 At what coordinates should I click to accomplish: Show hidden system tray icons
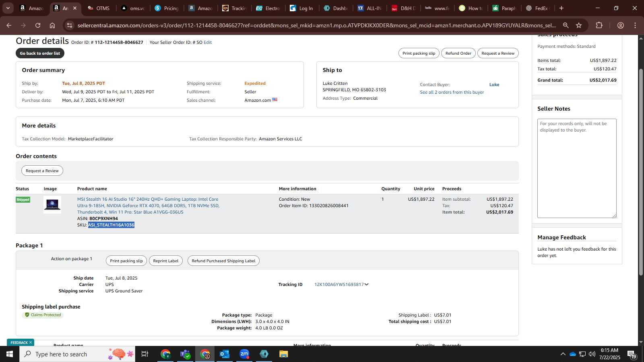click(x=563, y=354)
